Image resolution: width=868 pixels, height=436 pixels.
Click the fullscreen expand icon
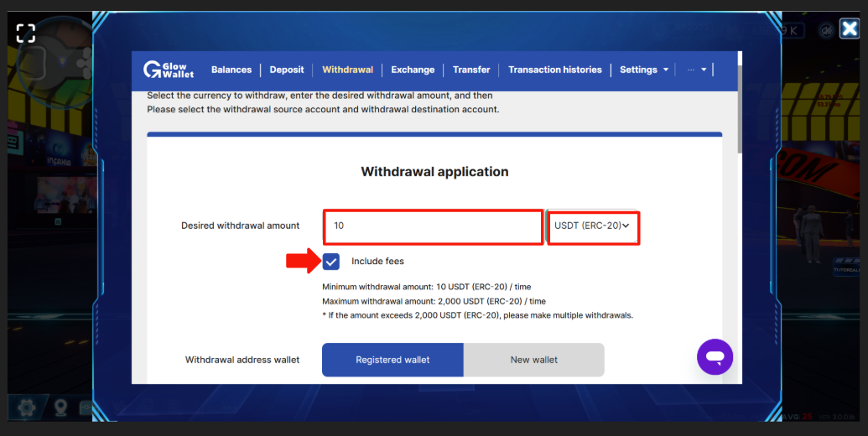click(x=25, y=34)
